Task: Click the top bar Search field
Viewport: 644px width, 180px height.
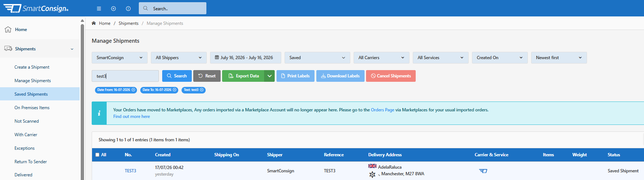Action: click(x=172, y=8)
